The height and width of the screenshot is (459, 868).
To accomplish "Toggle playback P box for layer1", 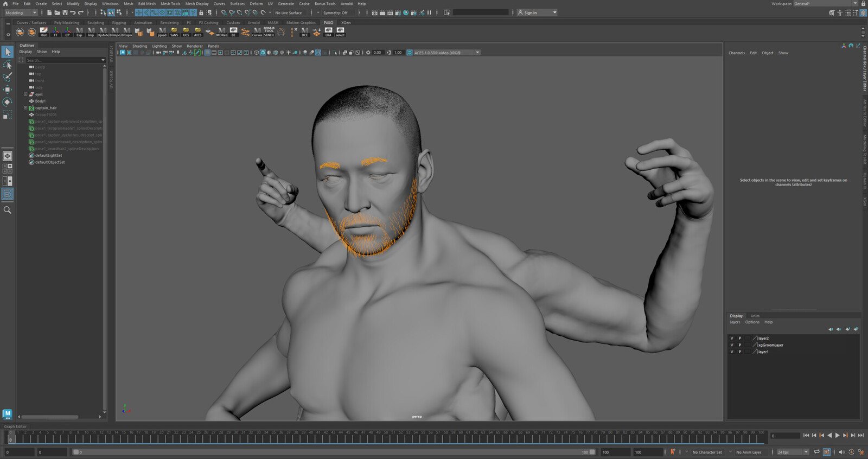I will coord(739,352).
